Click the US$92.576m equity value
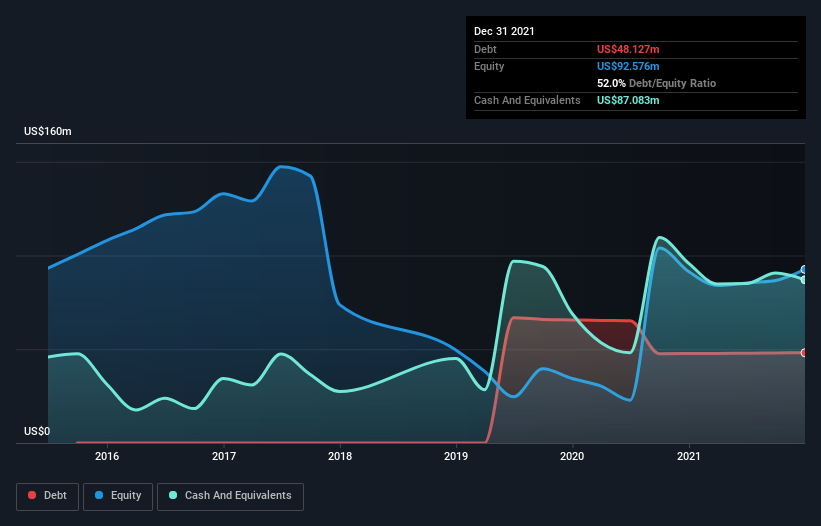 click(628, 66)
